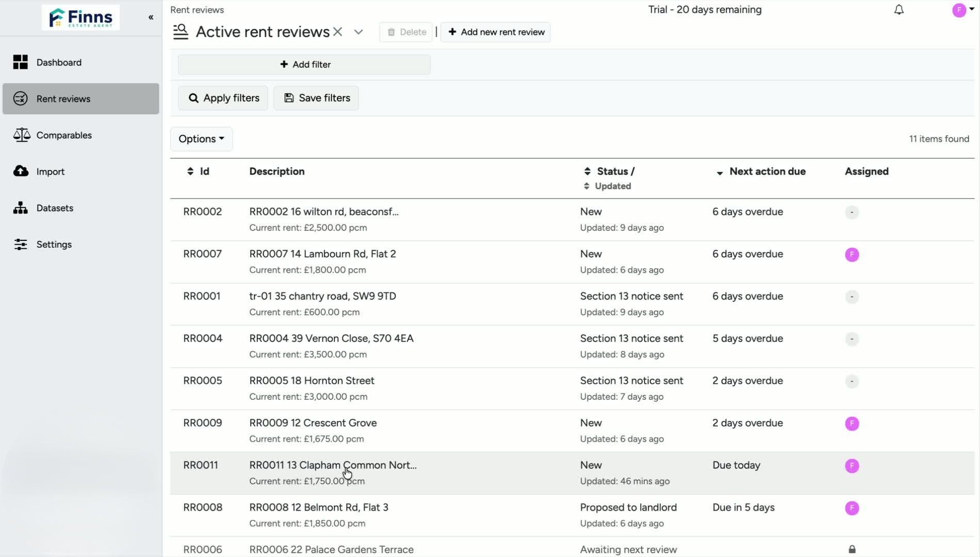Screen dimensions: 980x557
Task: Click unassigned dash for RR0002
Action: [x=852, y=212]
